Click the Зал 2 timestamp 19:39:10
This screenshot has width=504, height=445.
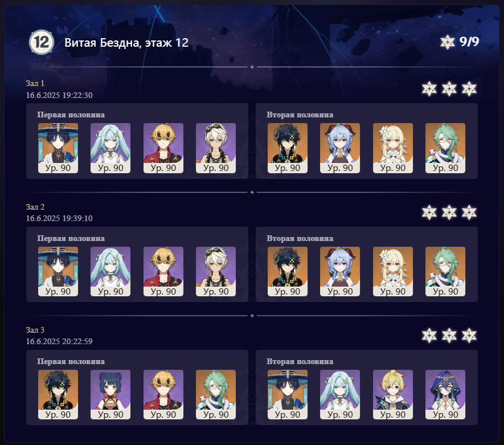click(77, 218)
